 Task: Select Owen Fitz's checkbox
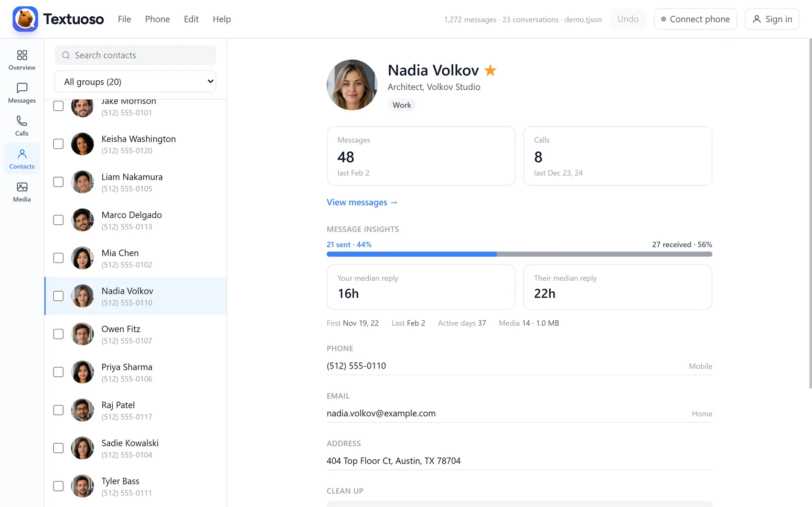(x=58, y=334)
